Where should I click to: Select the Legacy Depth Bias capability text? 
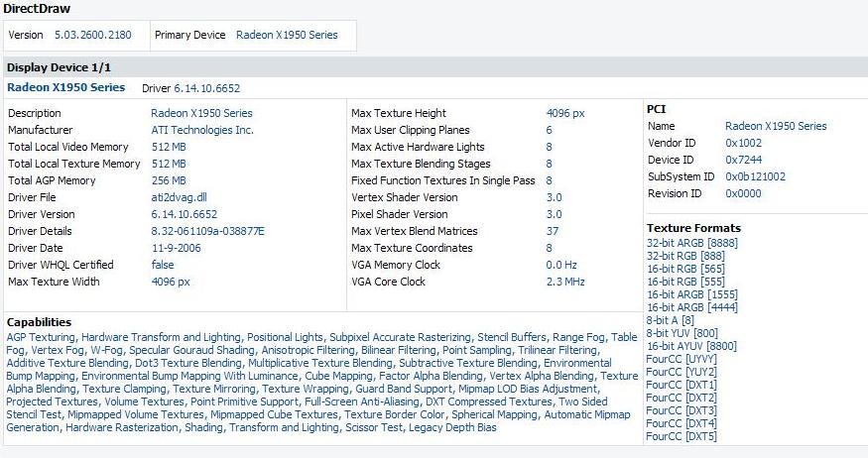tap(452, 427)
